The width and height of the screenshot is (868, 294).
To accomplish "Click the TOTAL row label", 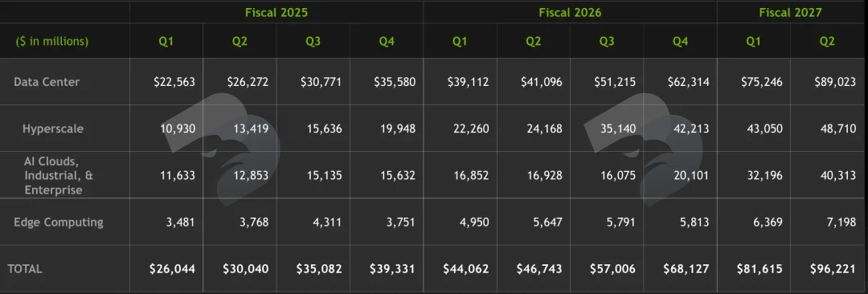I will [x=25, y=269].
